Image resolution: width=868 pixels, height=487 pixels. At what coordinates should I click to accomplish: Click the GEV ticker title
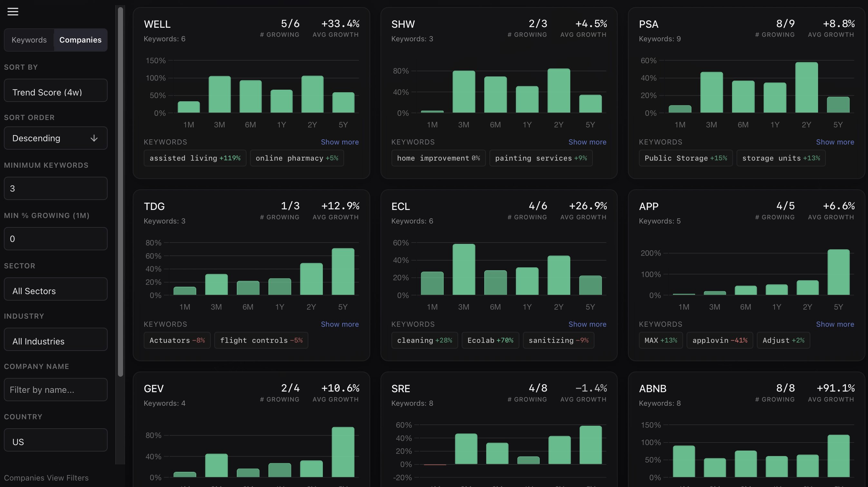click(x=154, y=389)
